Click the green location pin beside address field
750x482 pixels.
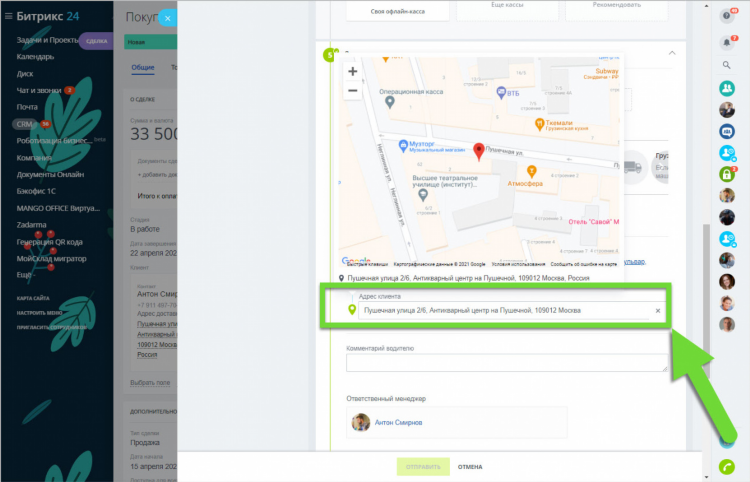coord(352,310)
